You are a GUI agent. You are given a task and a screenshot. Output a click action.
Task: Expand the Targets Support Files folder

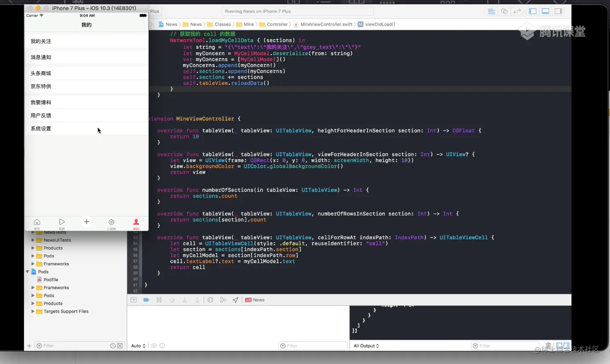point(33,311)
